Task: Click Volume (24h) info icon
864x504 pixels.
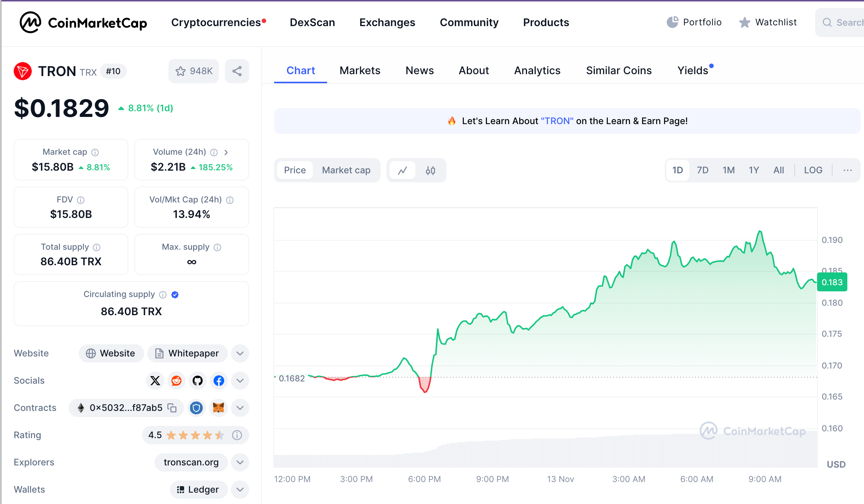Action: pyautogui.click(x=214, y=152)
